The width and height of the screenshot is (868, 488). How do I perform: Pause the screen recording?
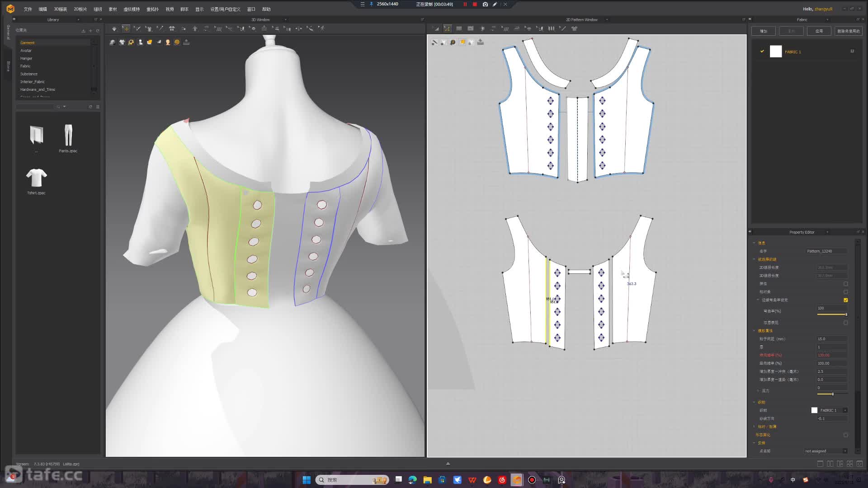coord(465,4)
